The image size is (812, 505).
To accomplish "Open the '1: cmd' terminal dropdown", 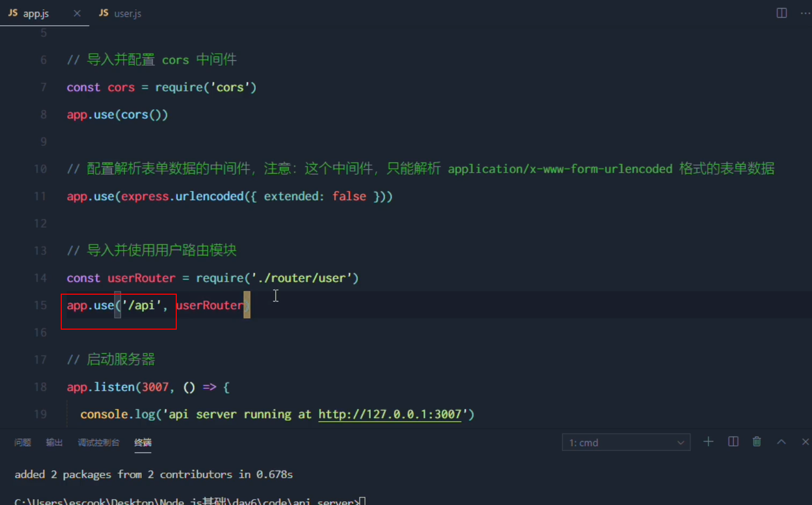I will pos(626,443).
